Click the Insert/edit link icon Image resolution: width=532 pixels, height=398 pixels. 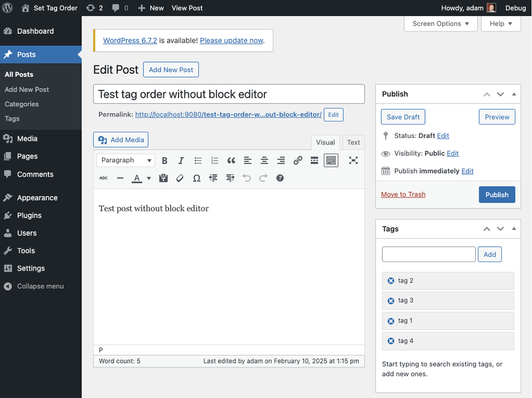[298, 160]
